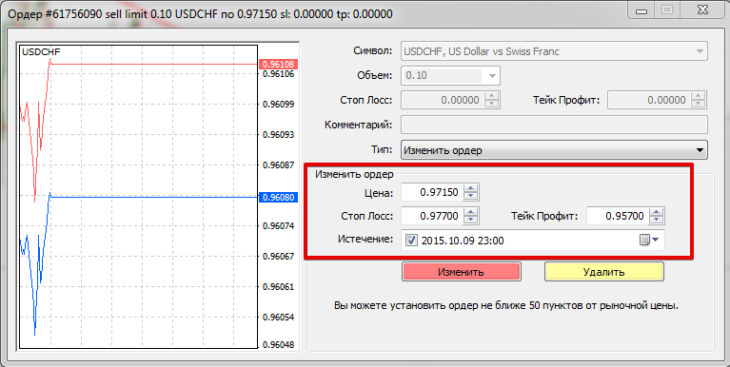Click the blue bid price label 0.96080
Viewport: 730px width, 367px height.
278,197
